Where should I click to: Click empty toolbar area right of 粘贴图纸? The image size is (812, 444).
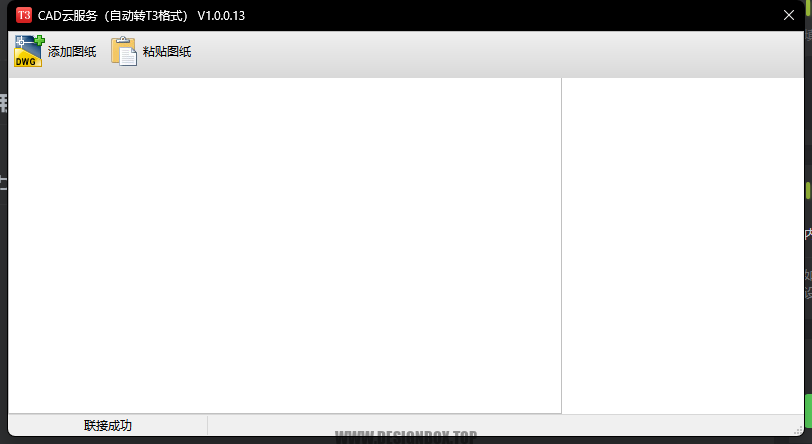pos(497,54)
